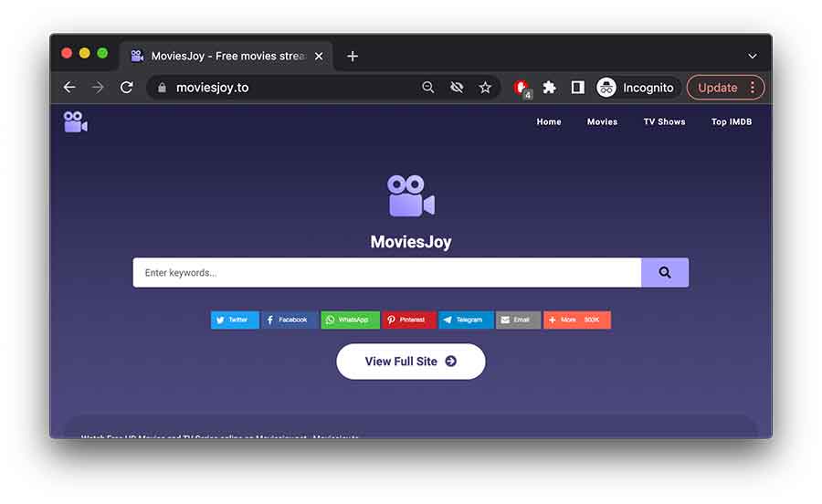Share on Twitter button
Viewport: 822px width, 504px height.
point(235,320)
